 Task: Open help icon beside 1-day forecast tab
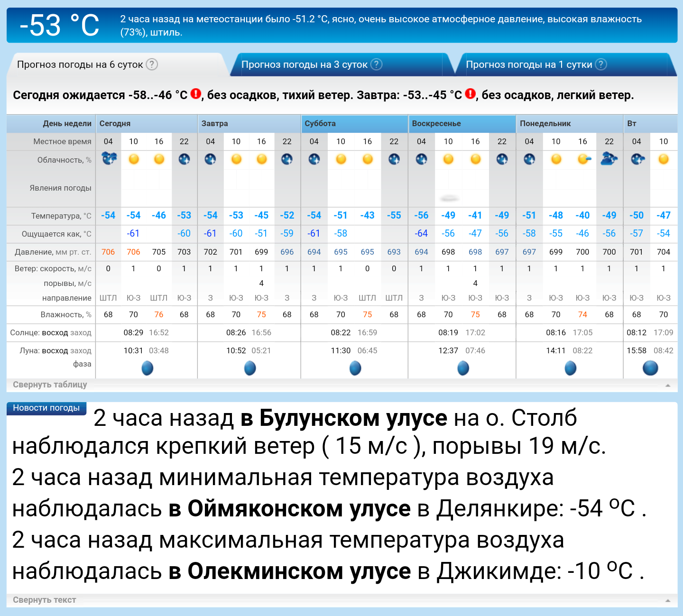[601, 64]
